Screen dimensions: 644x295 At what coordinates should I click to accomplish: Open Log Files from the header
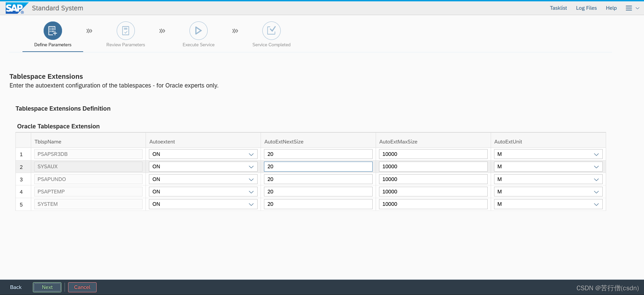click(x=586, y=8)
